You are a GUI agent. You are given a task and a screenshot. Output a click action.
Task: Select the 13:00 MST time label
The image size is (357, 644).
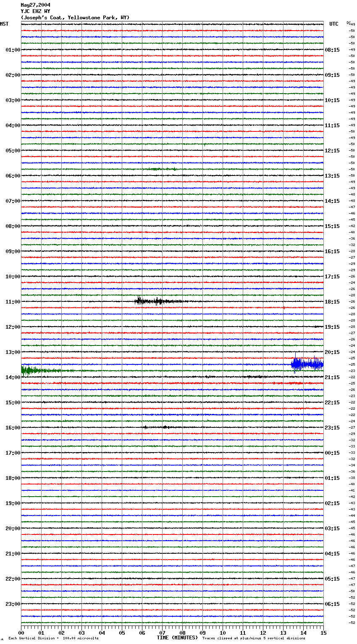(x=13, y=352)
